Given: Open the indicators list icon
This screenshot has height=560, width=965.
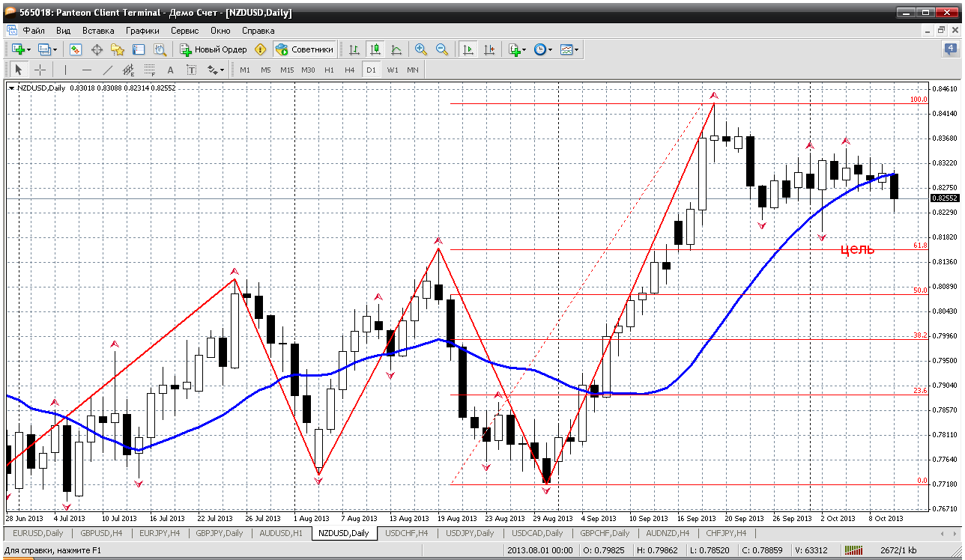Looking at the screenshot, I should [x=514, y=49].
